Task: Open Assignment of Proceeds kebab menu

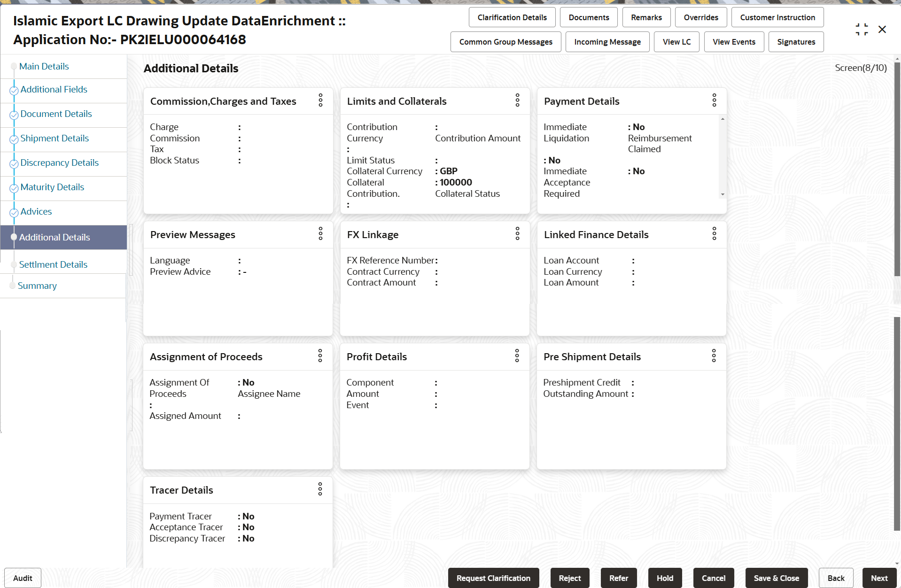Action: point(320,356)
